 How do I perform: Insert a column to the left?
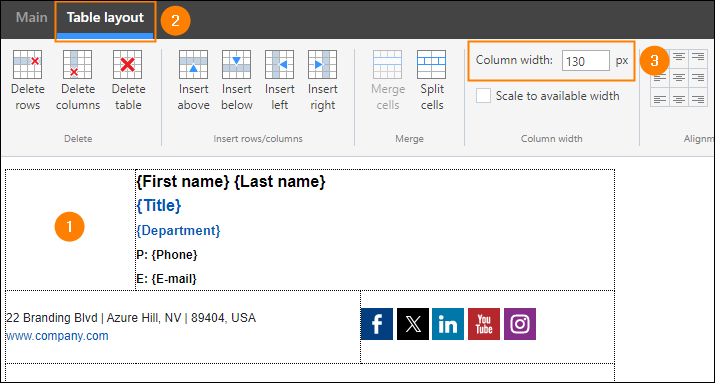[x=280, y=65]
